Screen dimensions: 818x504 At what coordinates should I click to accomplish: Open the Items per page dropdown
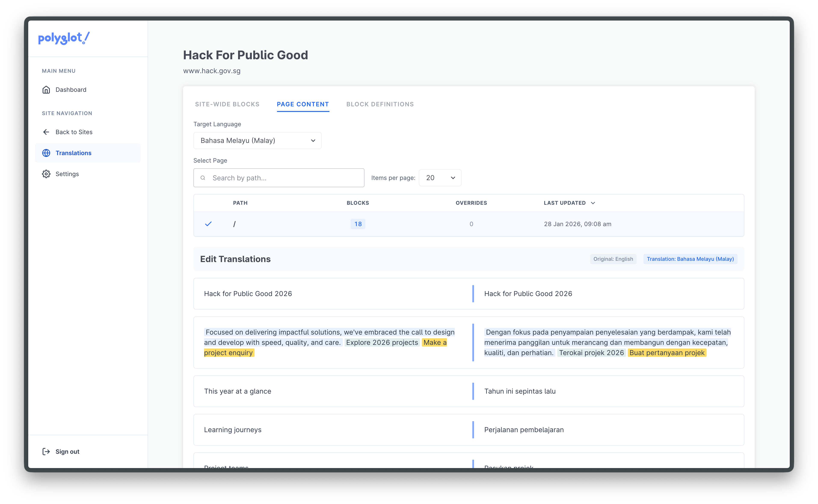click(440, 178)
